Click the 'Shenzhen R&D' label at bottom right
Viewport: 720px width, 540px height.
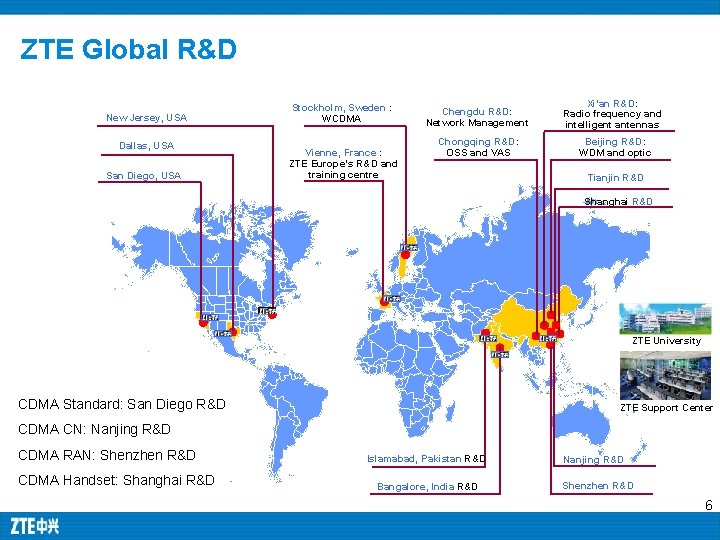click(x=598, y=486)
